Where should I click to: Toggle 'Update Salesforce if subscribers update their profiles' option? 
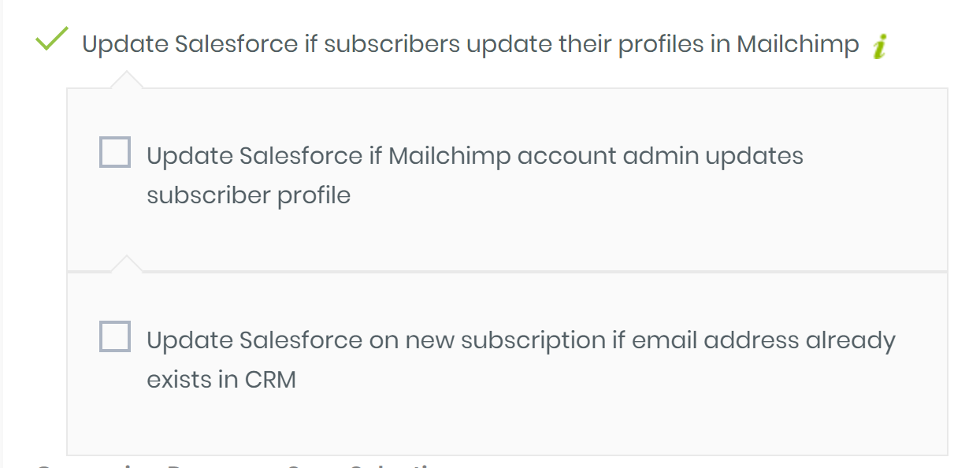pos(470,45)
